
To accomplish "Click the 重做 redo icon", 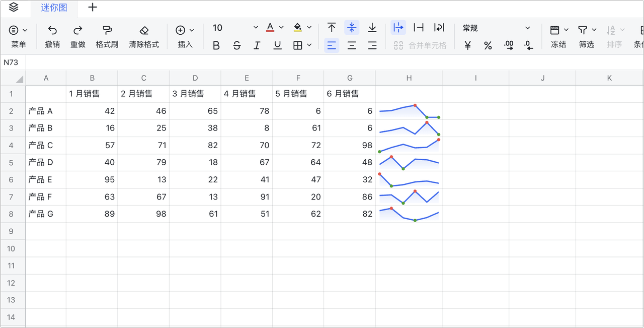I will pos(78,30).
